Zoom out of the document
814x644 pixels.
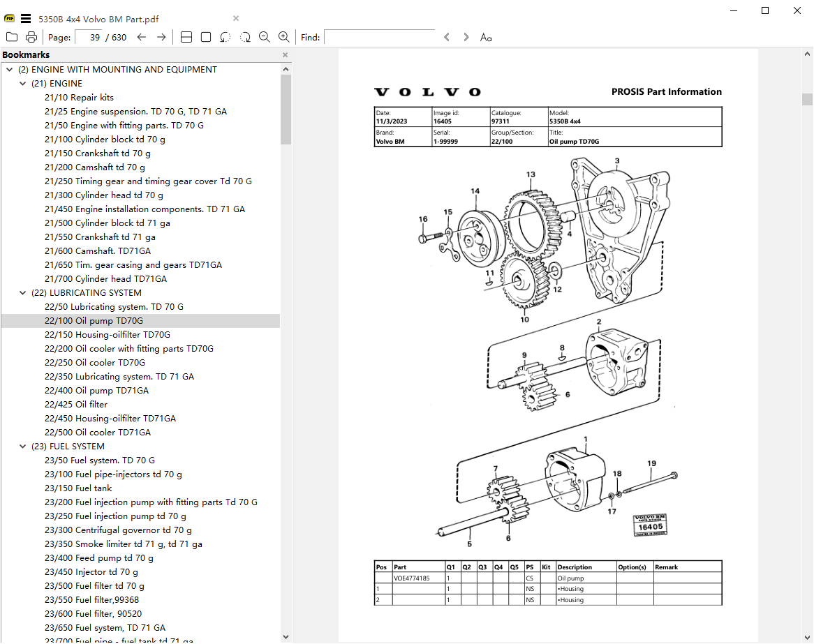[265, 37]
